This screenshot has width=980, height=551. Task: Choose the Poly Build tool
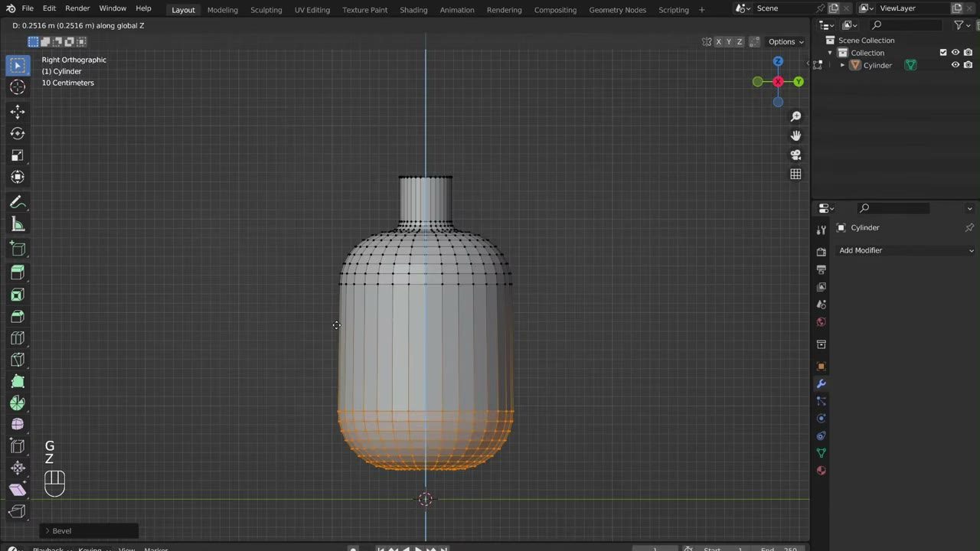[x=18, y=381]
